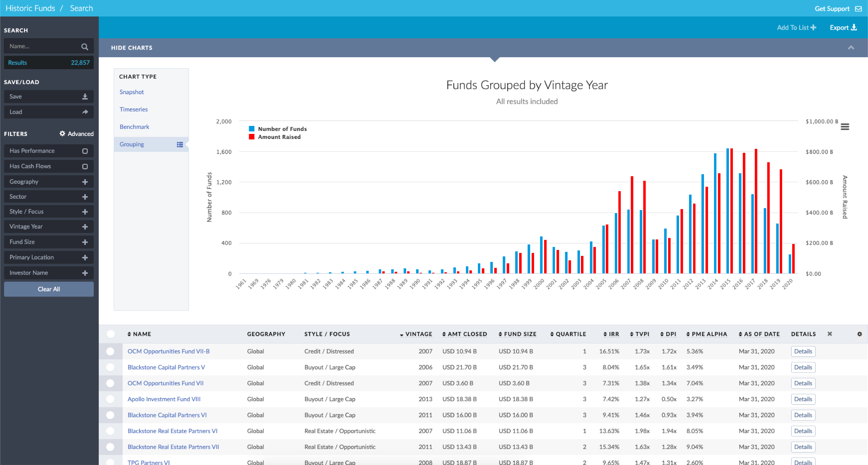Sort table by Fund Size column
Viewport: 868px width, 465px height.
(x=518, y=334)
